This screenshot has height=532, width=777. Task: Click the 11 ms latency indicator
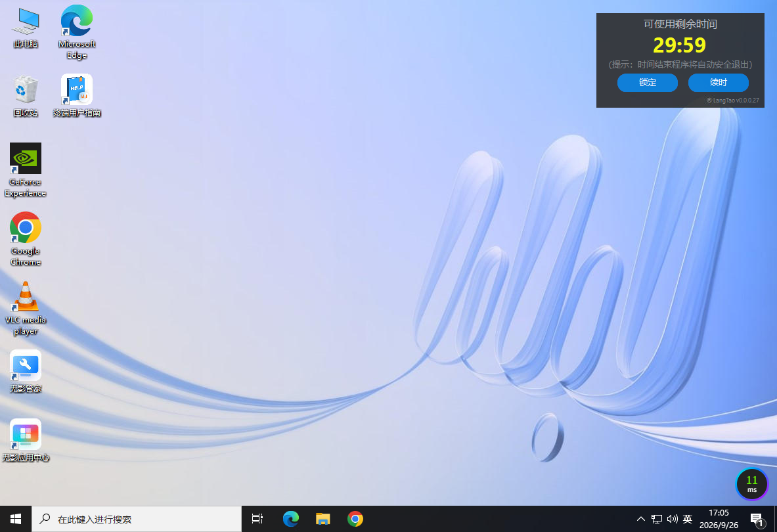[x=752, y=484]
